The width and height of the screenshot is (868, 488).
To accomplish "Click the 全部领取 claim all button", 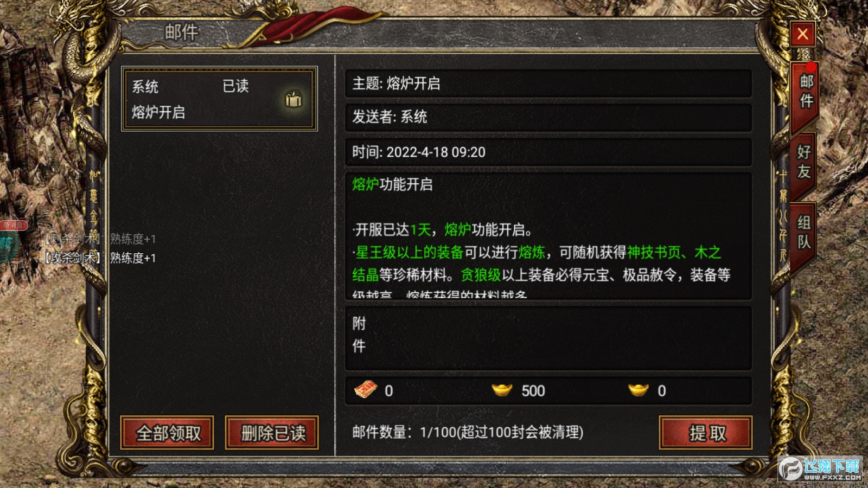I will pos(167,433).
